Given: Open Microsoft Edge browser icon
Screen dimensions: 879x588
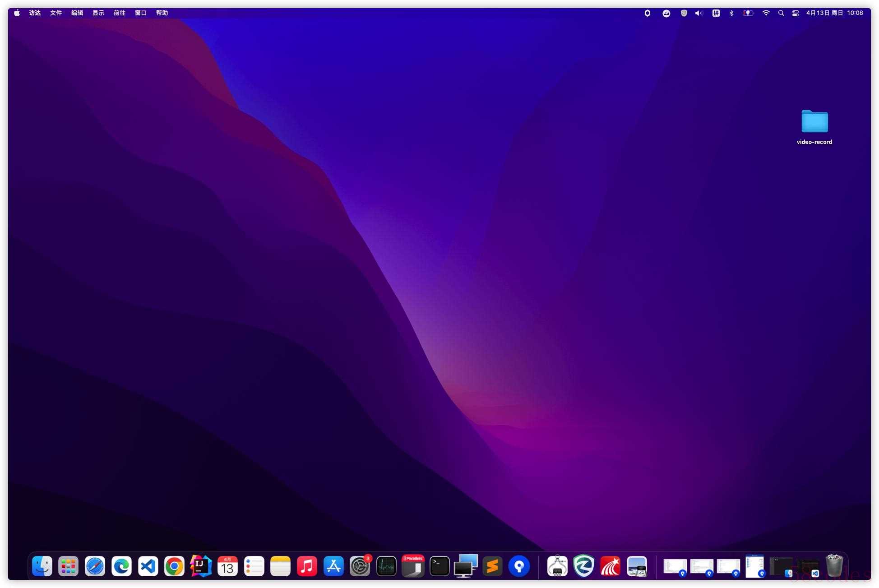Looking at the screenshot, I should (121, 566).
